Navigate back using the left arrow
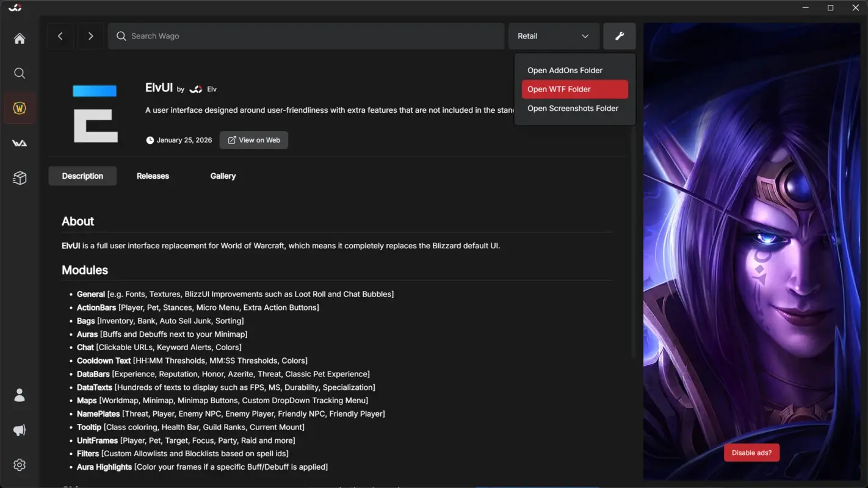 [x=60, y=36]
